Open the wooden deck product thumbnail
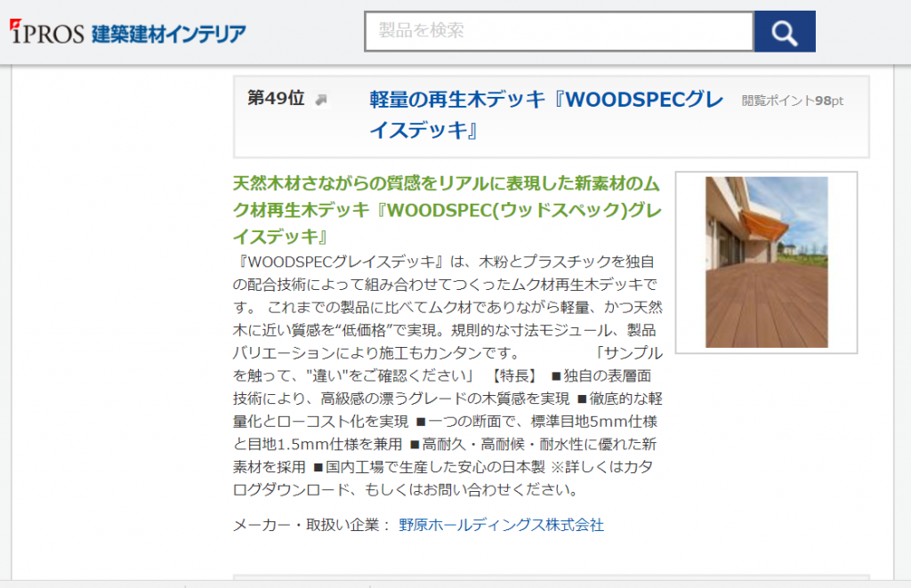The width and height of the screenshot is (911, 588). tap(766, 262)
